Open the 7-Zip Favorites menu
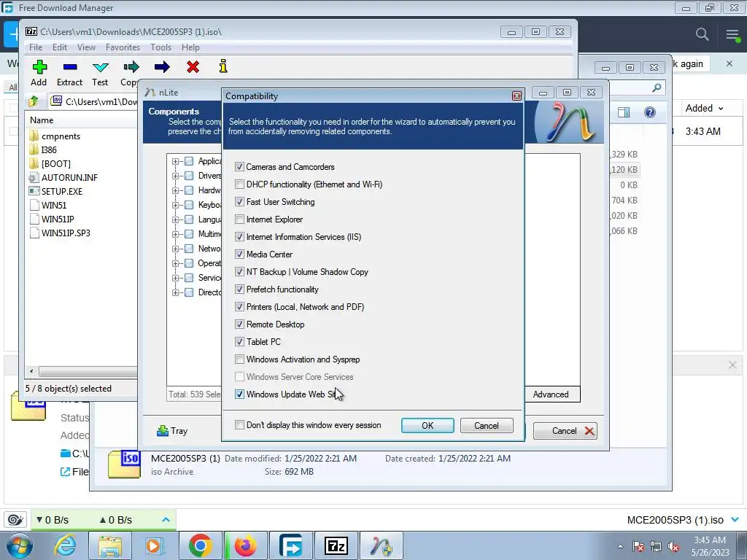747x560 pixels. (x=123, y=47)
